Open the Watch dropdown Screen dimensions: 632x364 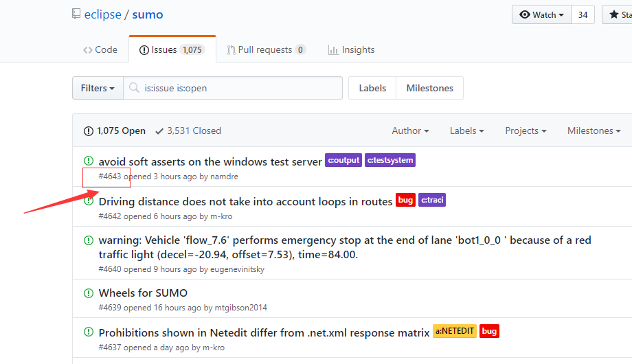[x=542, y=14]
